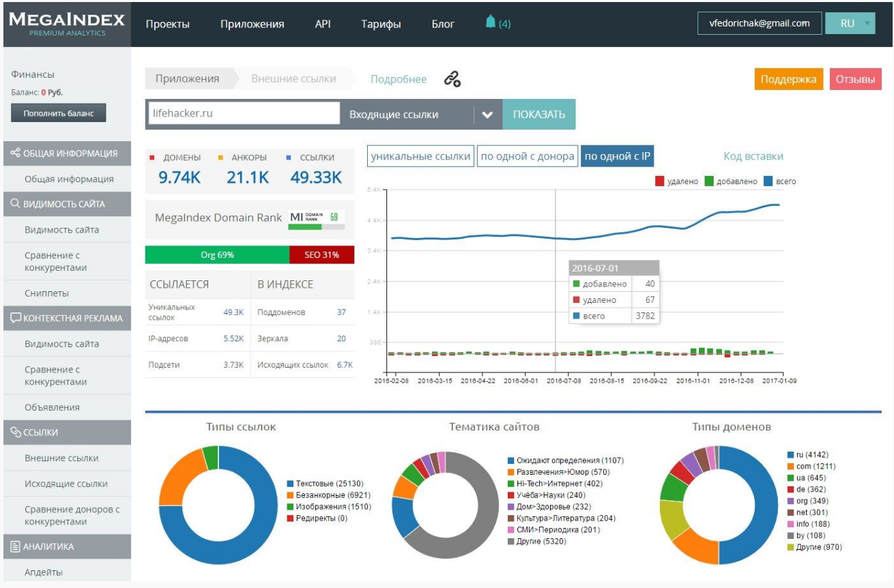
Task: Collapse the Ссылки sidebar section
Action: point(66,432)
